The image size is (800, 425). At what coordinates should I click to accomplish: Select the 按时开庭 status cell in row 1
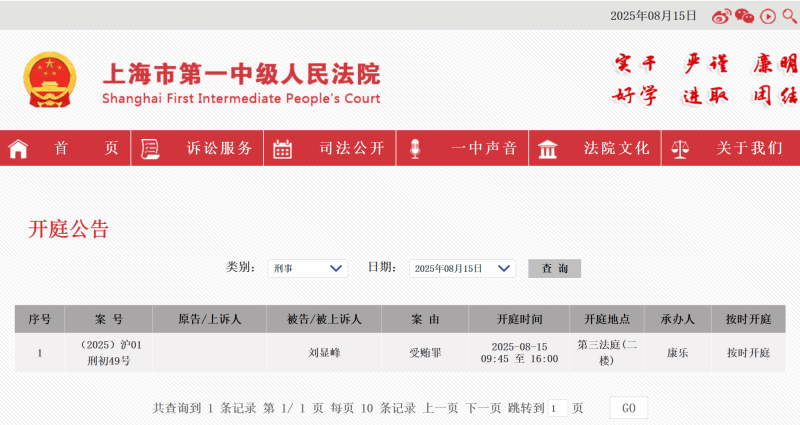[748, 353]
